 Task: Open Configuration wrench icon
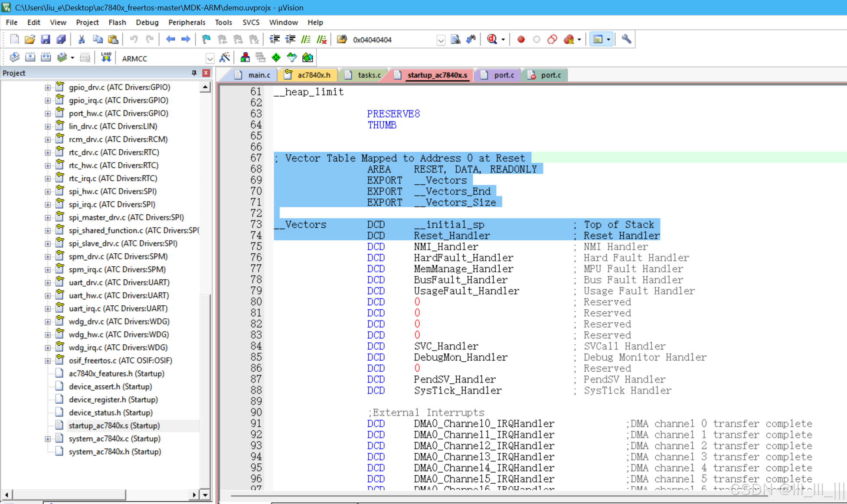tap(626, 39)
